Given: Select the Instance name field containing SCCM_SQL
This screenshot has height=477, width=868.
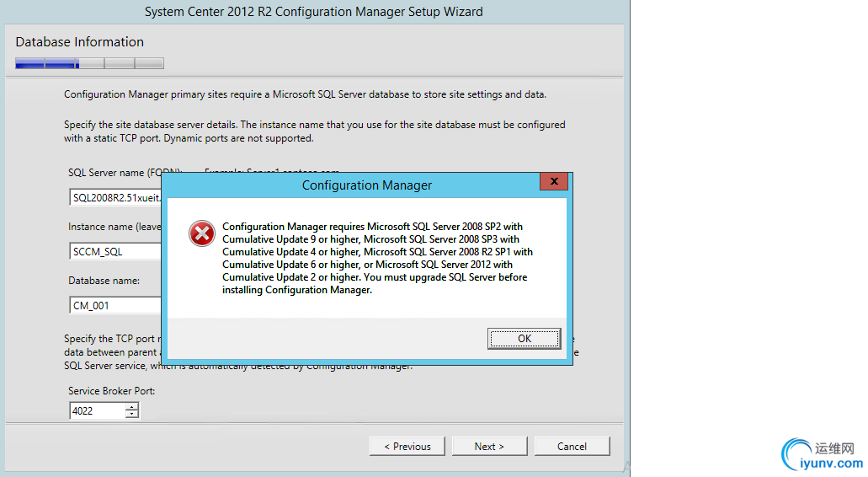Looking at the screenshot, I should pyautogui.click(x=115, y=251).
